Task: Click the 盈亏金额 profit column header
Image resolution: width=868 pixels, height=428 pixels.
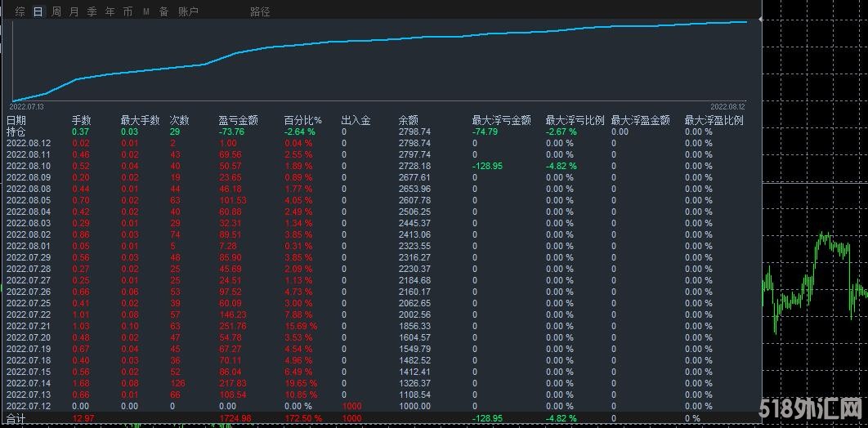Action: point(239,120)
